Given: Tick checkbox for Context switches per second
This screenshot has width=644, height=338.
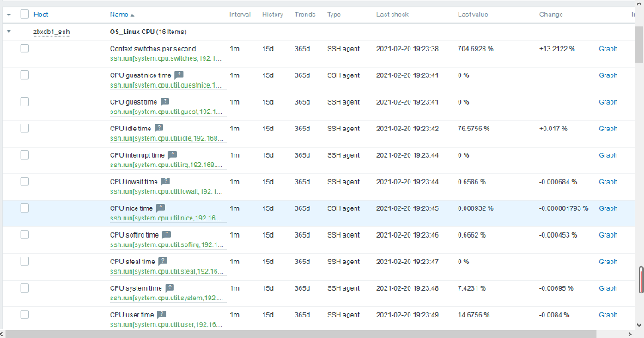Looking at the screenshot, I should click(25, 48).
